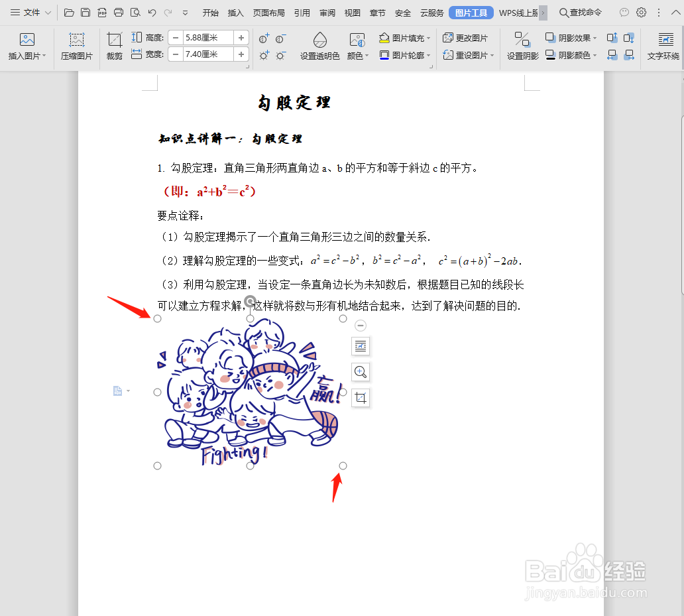Nudge shadow left icon

point(612,55)
